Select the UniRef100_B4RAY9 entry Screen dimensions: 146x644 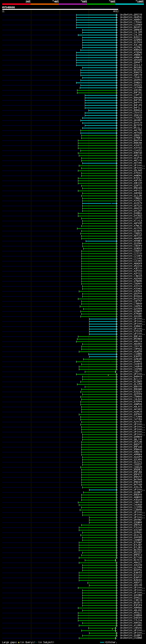pyautogui.click(x=131, y=376)
